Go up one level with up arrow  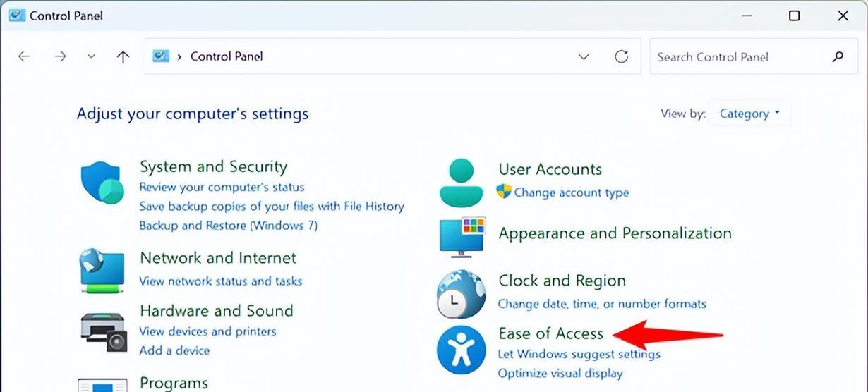pos(123,56)
